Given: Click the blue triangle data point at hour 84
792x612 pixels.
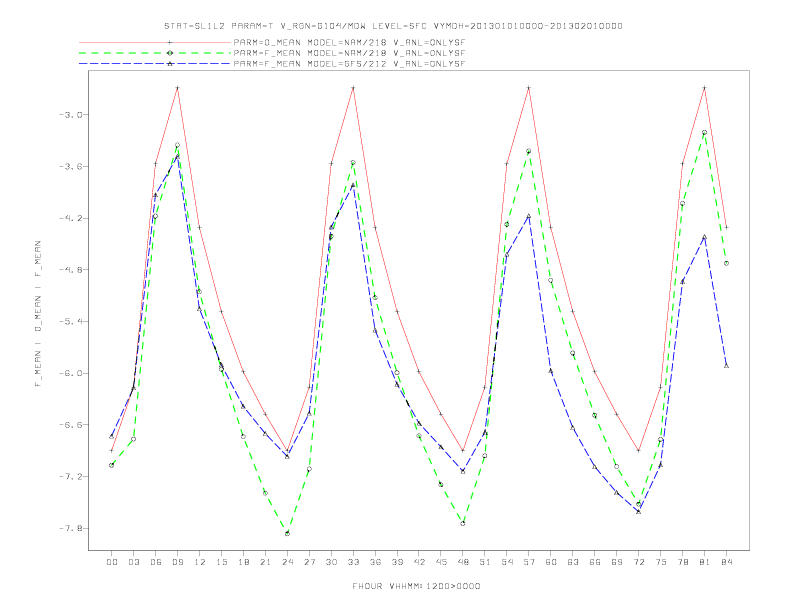Looking at the screenshot, I should pyautogui.click(x=726, y=366).
